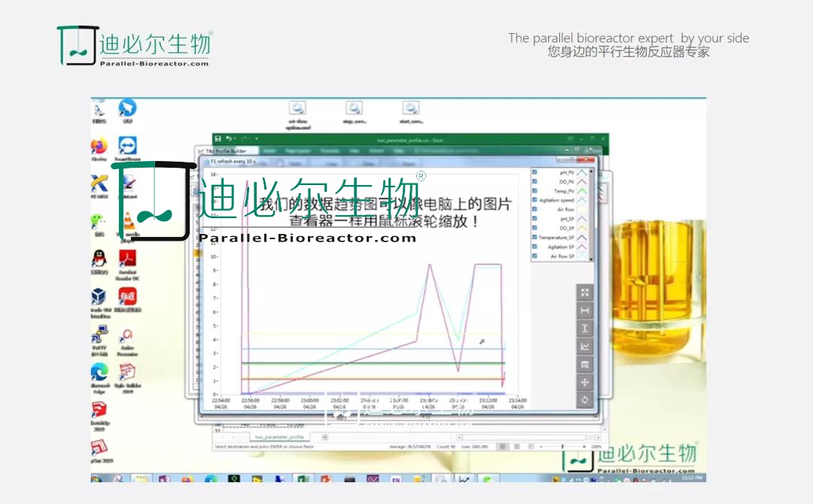Click the fit-to-screen button in chart toolbar
Image resolution: width=813 pixels, height=504 pixels.
click(x=585, y=293)
